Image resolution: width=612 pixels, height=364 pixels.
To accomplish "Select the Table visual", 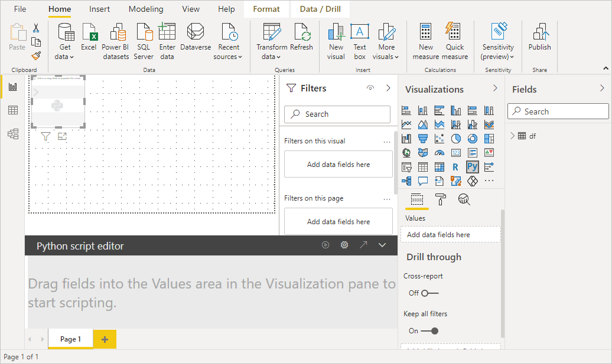I will (422, 166).
